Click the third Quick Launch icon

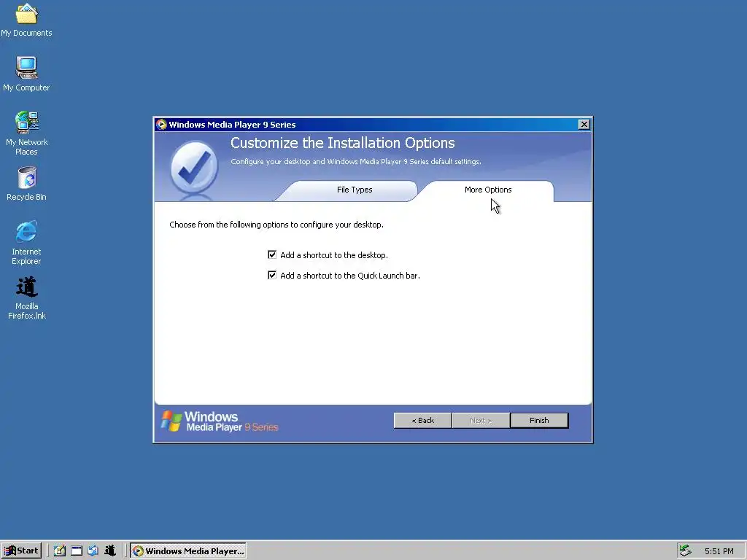[93, 551]
